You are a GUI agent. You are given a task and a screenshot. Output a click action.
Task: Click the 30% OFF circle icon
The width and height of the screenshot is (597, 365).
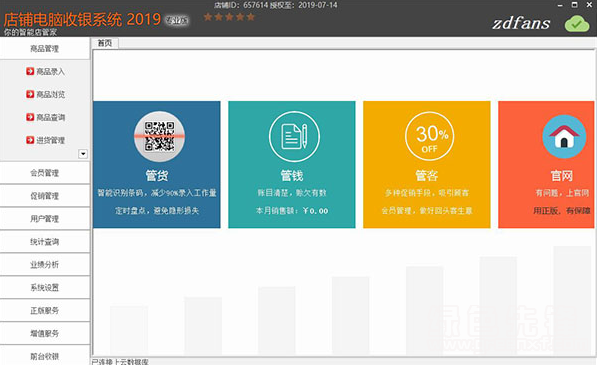pyautogui.click(x=429, y=137)
